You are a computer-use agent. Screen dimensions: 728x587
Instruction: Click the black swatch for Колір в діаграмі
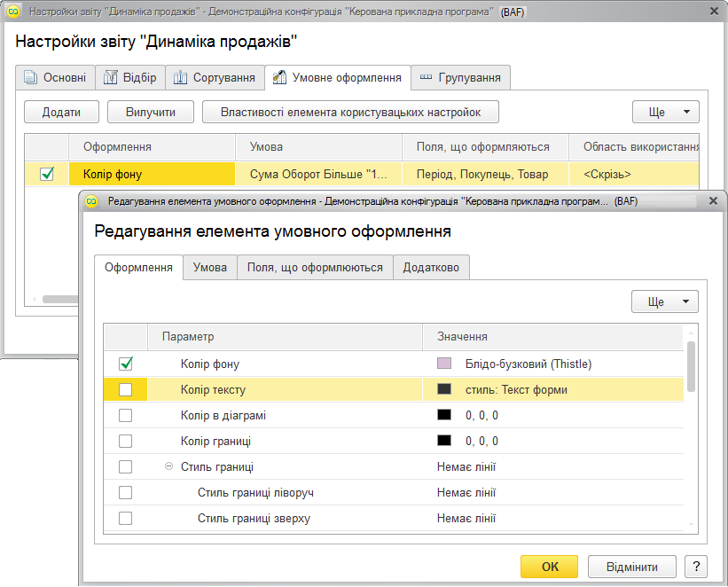pos(444,414)
